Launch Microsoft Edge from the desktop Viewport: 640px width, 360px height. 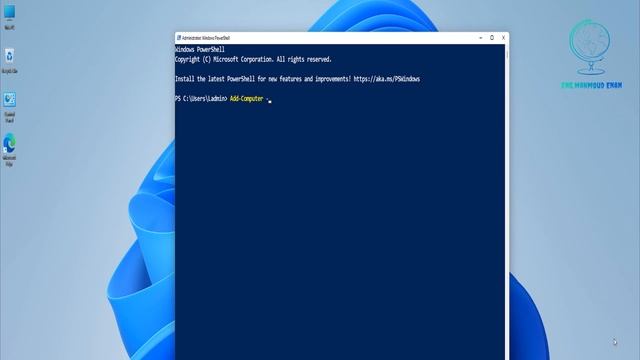(x=9, y=149)
